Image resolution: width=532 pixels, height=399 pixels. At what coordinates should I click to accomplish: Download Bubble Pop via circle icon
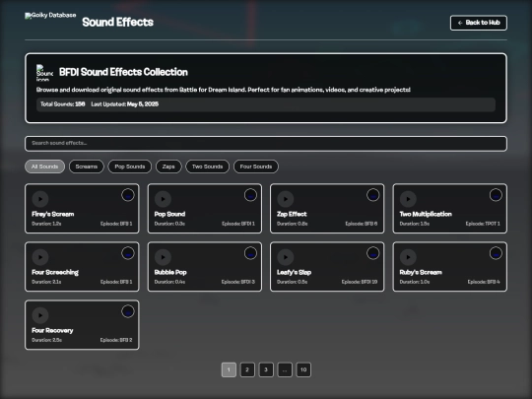pyautogui.click(x=250, y=253)
